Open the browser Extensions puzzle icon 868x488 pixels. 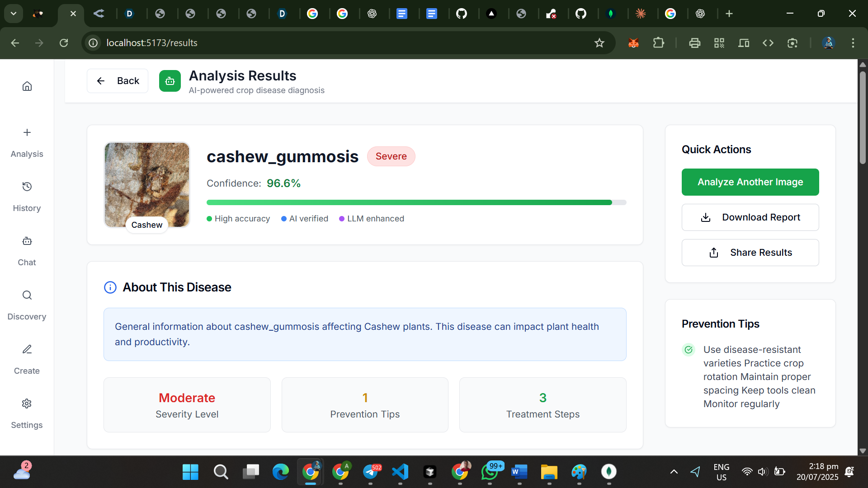[x=659, y=43]
